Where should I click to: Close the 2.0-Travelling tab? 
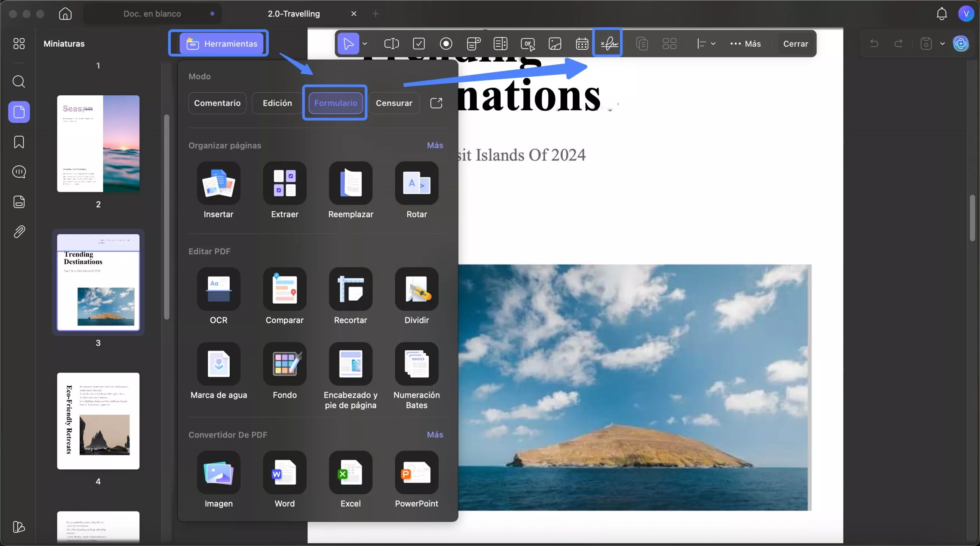pyautogui.click(x=354, y=14)
